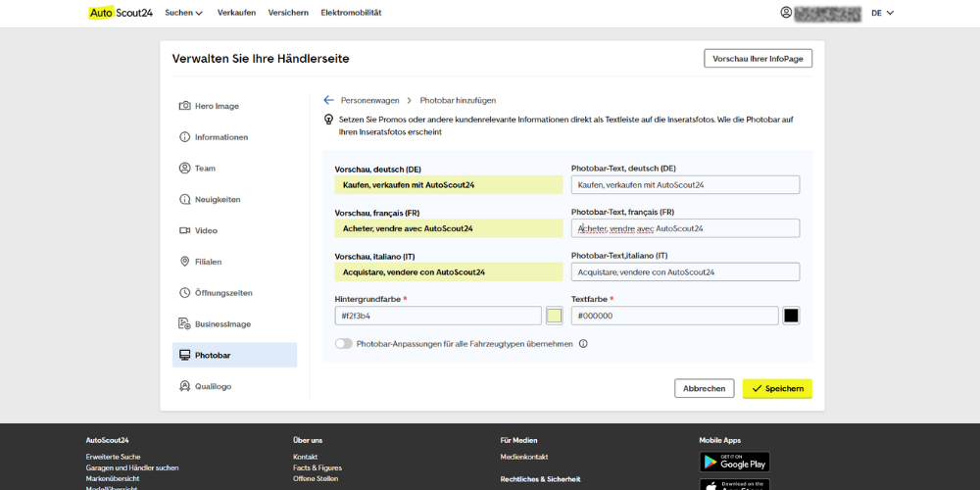This screenshot has width=980, height=490.
Task: Click the Informationen info icon
Action: [184, 137]
